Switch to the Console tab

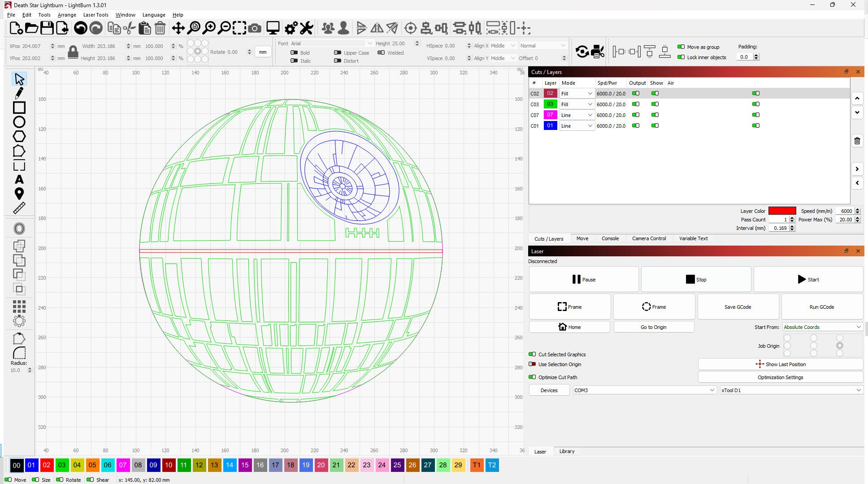[x=610, y=238]
